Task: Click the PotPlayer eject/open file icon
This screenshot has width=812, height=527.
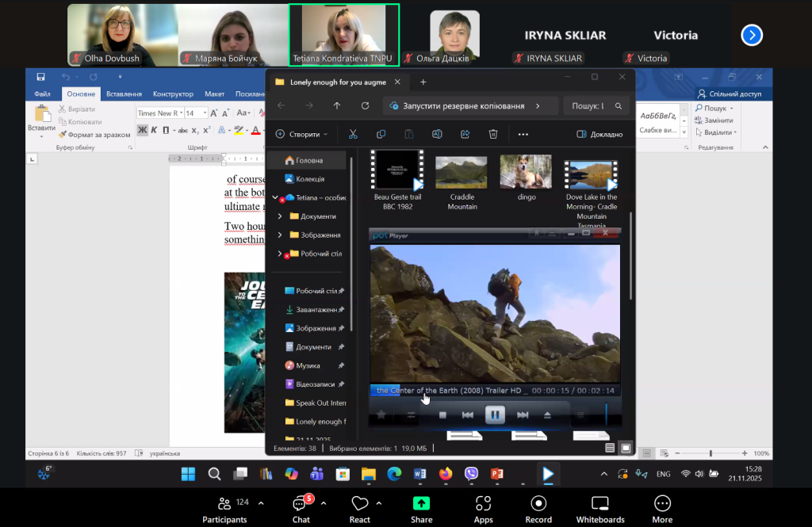Action: click(547, 415)
